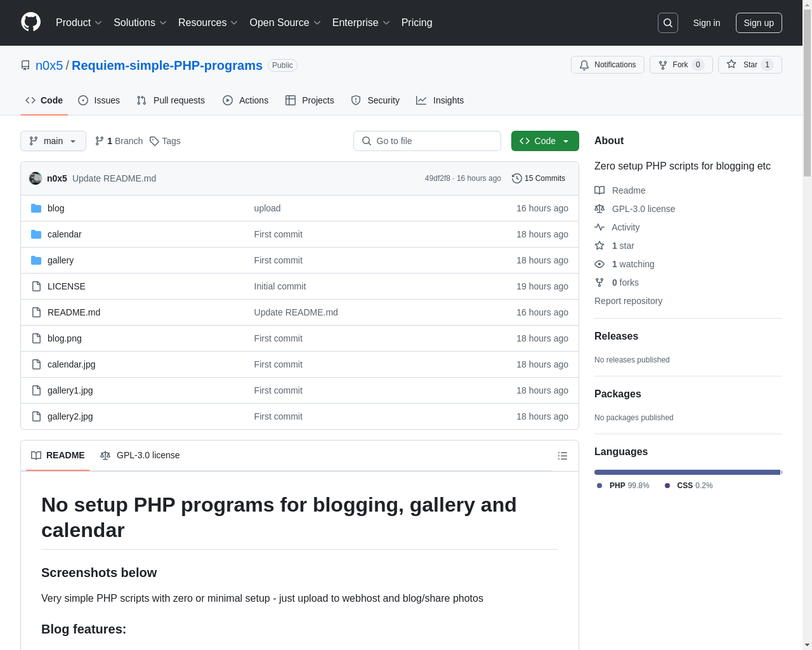Expand the Solutions menu
The image size is (812, 650).
pyautogui.click(x=140, y=23)
